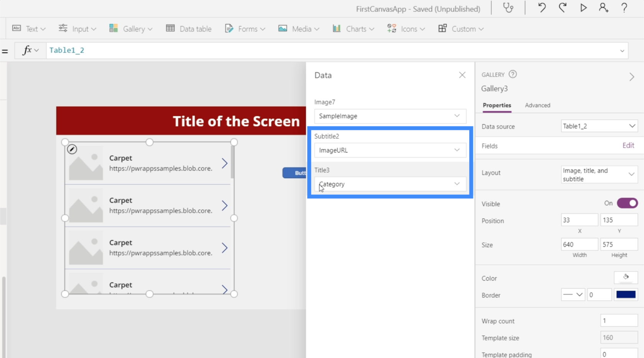
Task: Click the Border thickness field
Action: [x=599, y=295]
